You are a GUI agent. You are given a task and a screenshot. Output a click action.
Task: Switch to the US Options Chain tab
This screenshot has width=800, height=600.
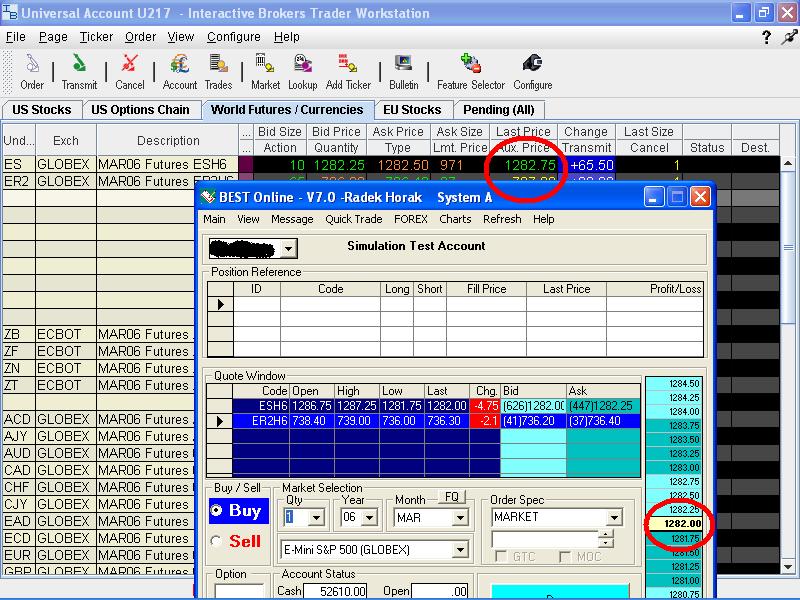click(x=140, y=110)
